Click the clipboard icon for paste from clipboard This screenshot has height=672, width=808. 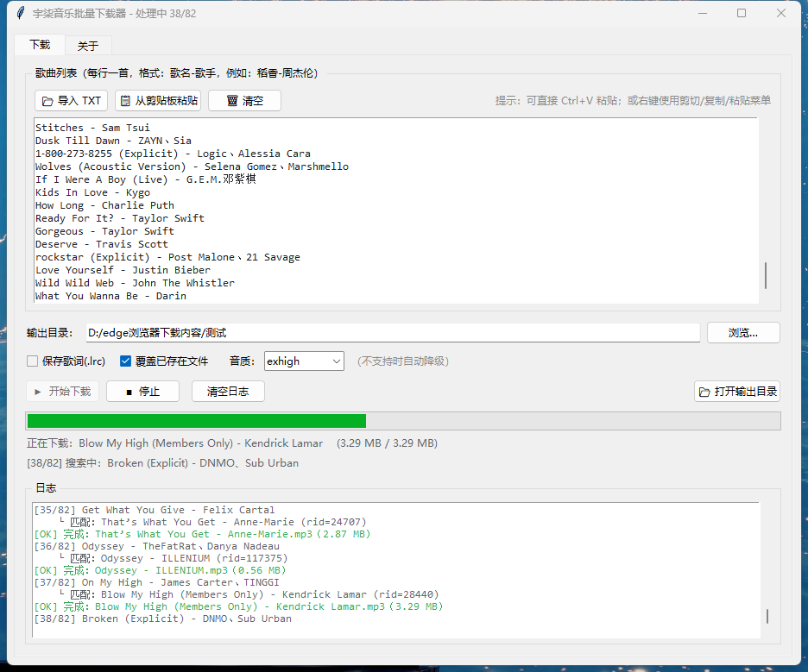(x=125, y=101)
